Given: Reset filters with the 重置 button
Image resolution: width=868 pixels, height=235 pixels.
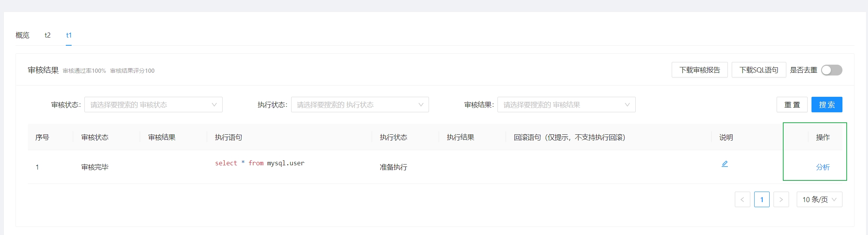Looking at the screenshot, I should tap(792, 105).
